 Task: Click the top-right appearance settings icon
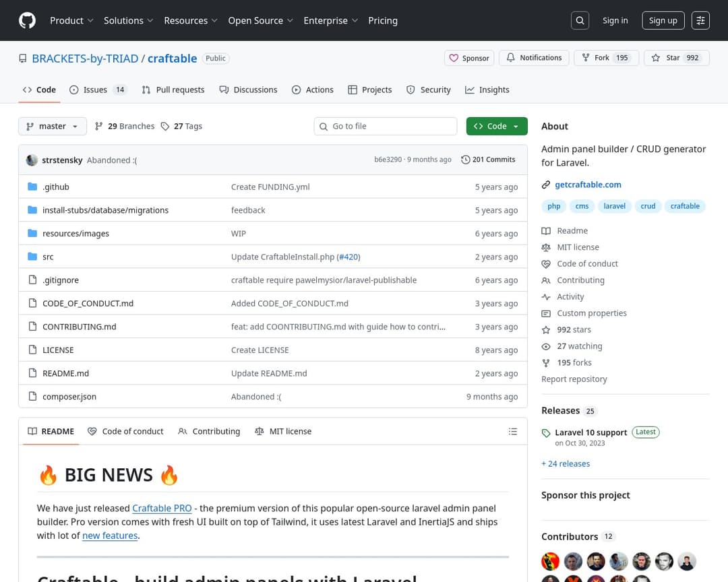701,21
